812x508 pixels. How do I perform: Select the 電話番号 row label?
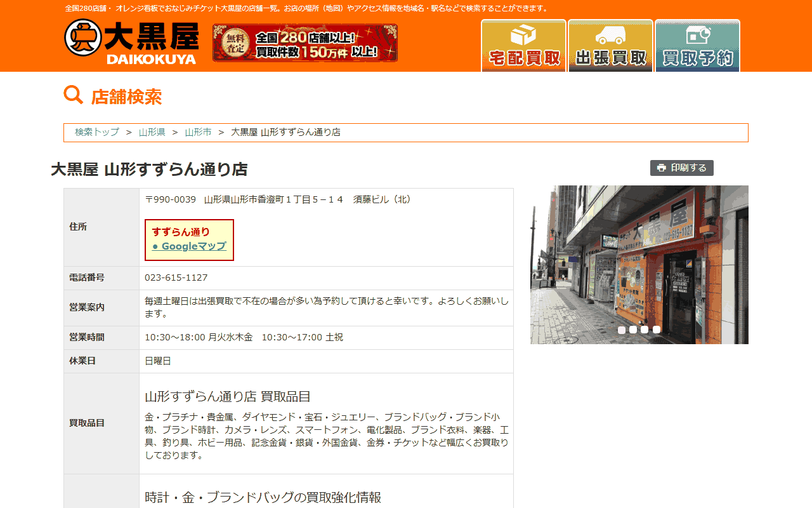point(87,277)
